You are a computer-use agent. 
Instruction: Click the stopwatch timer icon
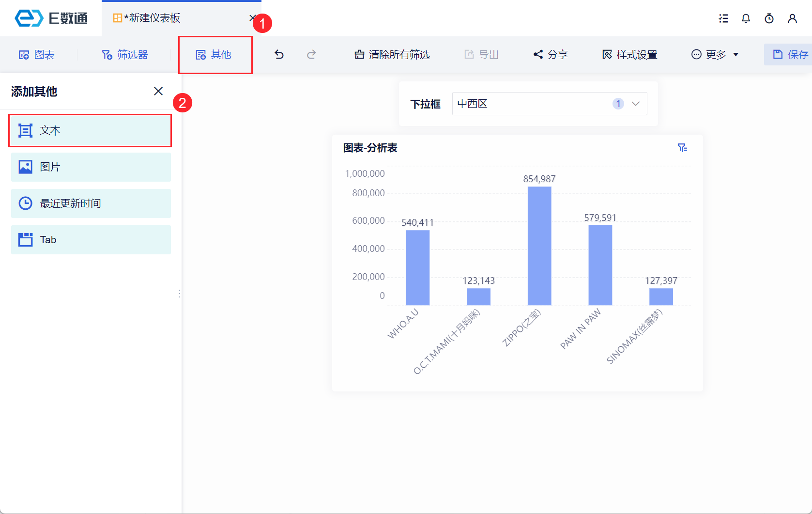769,18
